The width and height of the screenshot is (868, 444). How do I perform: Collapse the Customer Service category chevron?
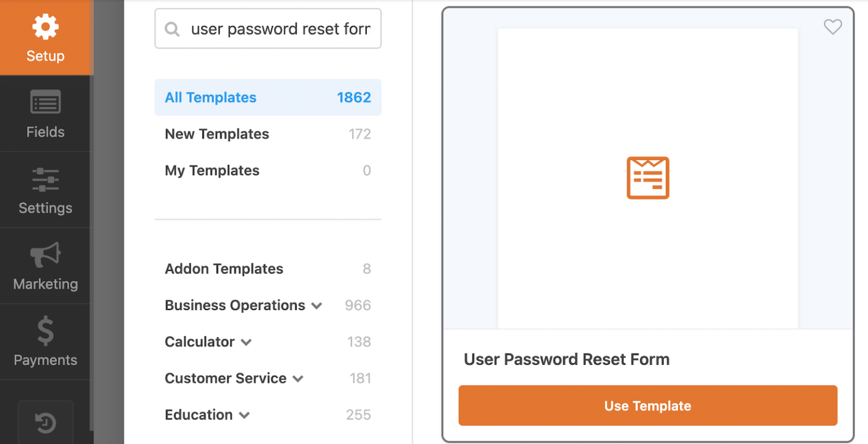point(298,378)
